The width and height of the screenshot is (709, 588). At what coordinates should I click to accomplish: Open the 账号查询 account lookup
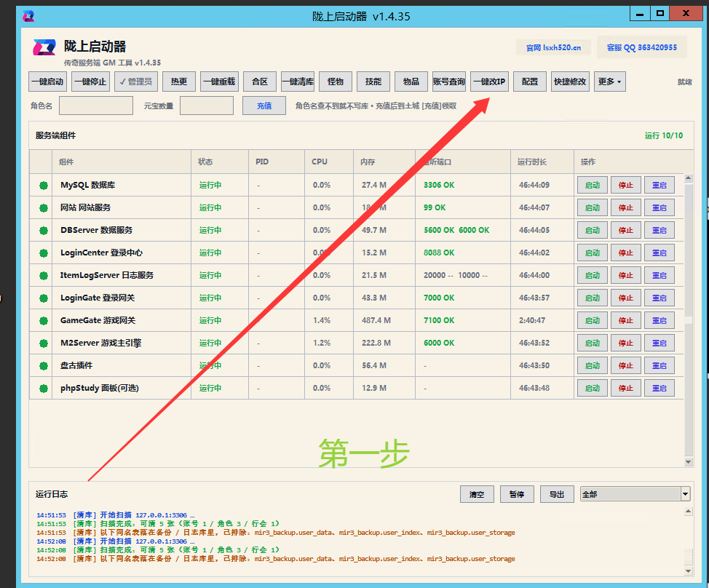449,82
